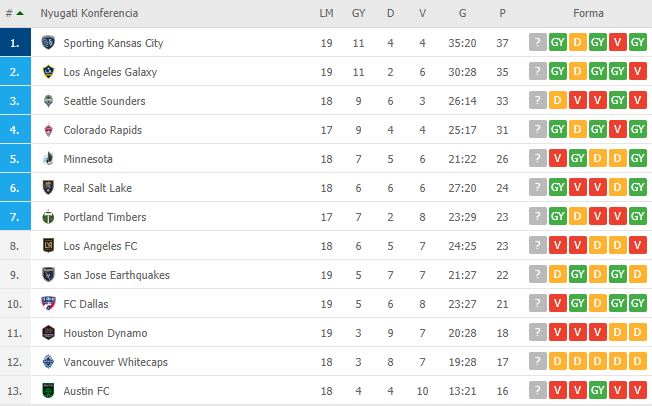652x406 pixels.
Task: Click the Los Angeles Galaxy crest icon
Action: (x=48, y=72)
